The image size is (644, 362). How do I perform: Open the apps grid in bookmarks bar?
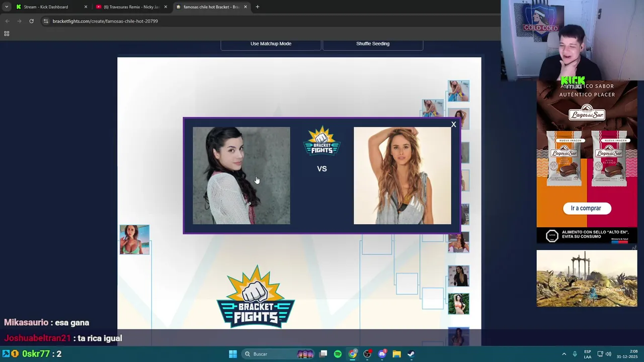pyautogui.click(x=7, y=34)
